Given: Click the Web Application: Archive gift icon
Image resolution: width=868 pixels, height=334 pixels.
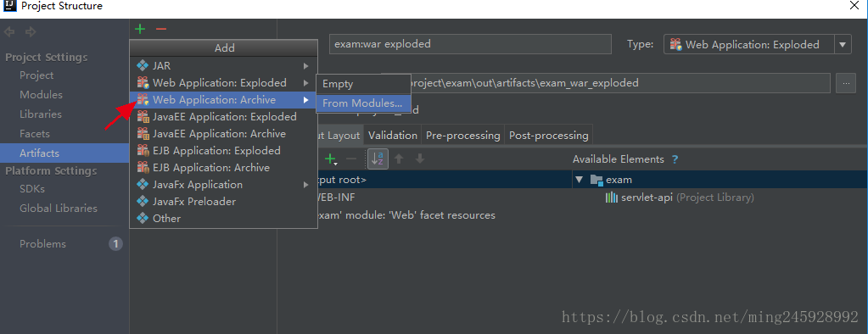Looking at the screenshot, I should (x=143, y=100).
